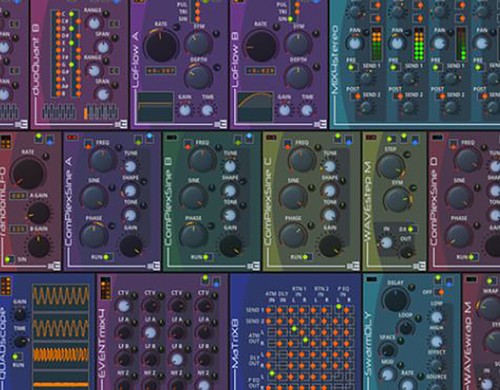Click the green-lit icon atop SwarmDLY
This screenshot has height=390, width=500.
click(x=438, y=279)
